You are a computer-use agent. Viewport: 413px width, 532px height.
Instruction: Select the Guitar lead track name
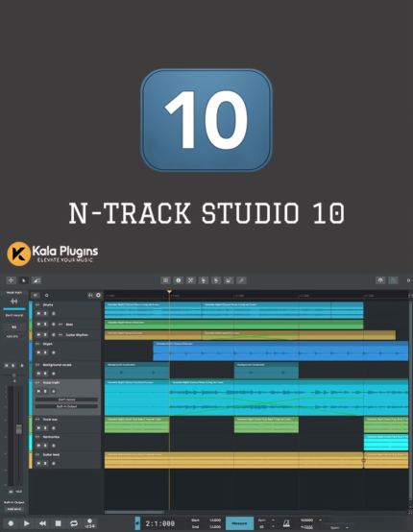pos(51,454)
